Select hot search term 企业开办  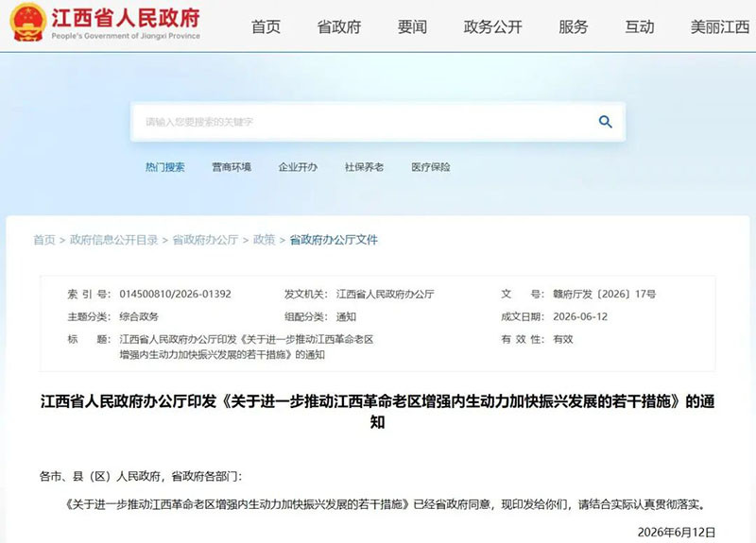298,167
